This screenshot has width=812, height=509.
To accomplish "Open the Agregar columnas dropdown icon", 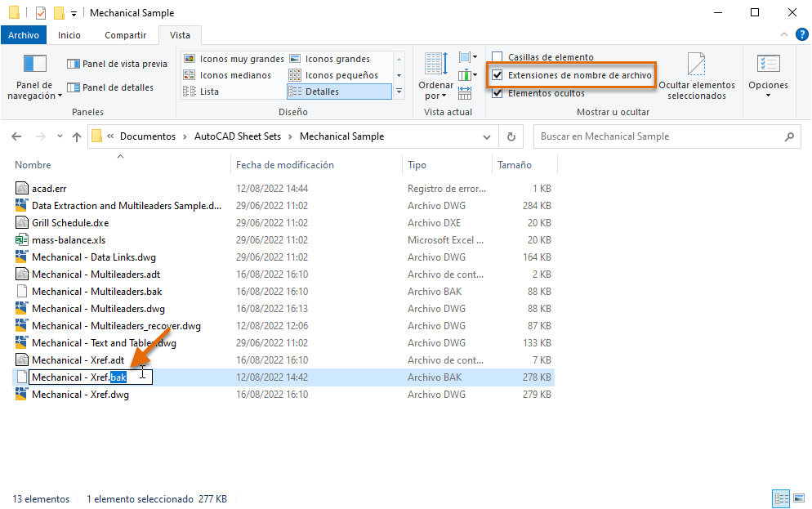I will 467,75.
